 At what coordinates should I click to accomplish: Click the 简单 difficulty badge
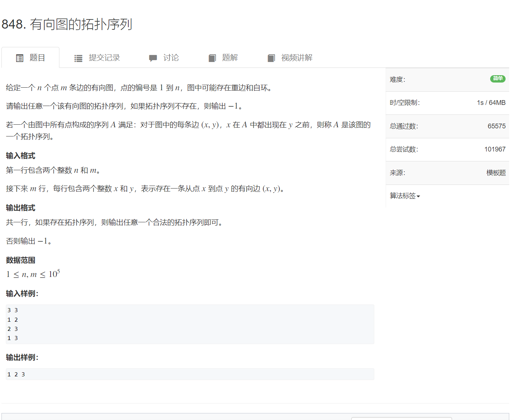point(498,78)
